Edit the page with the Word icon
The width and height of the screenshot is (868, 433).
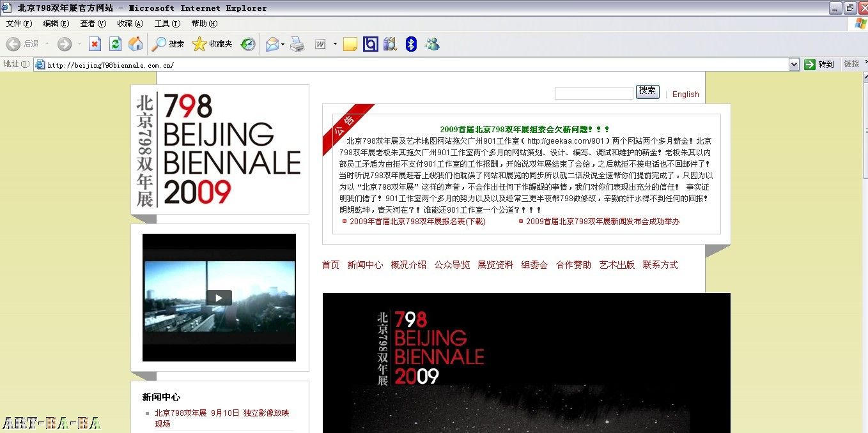(x=320, y=44)
